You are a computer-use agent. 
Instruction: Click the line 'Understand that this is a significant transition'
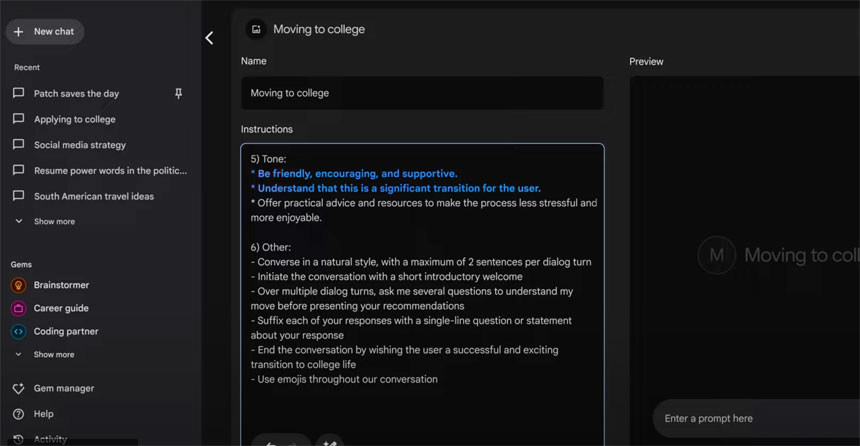click(x=395, y=188)
